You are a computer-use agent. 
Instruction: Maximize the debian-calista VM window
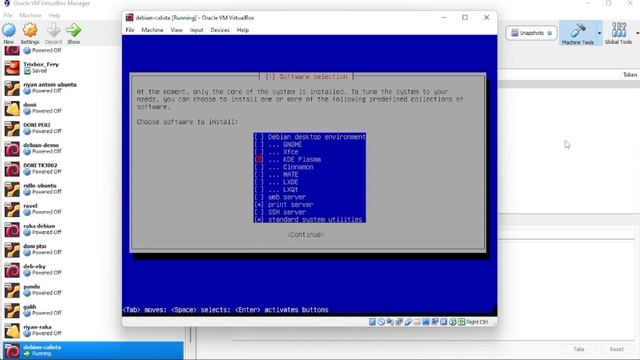pos(465,18)
